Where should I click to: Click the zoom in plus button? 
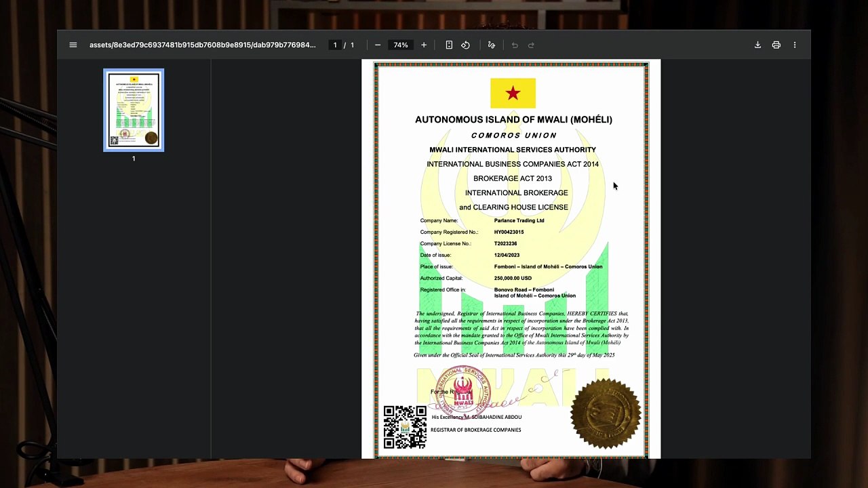(424, 45)
